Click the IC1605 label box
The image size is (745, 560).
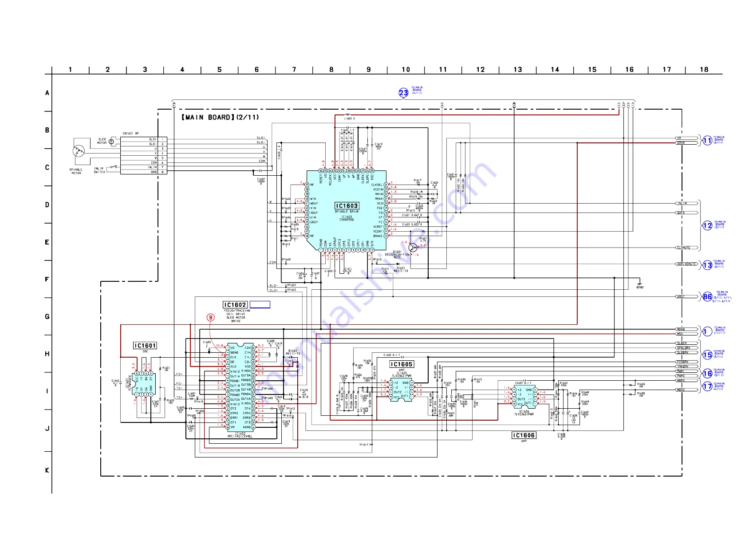[401, 364]
